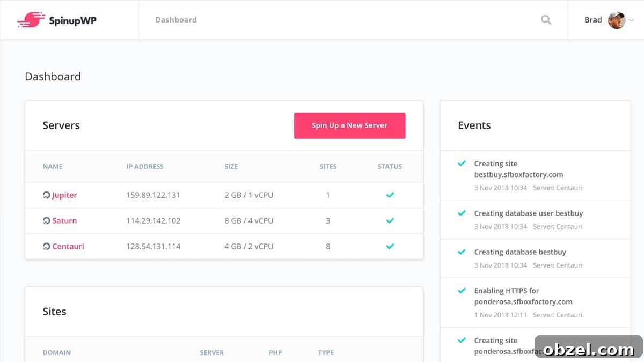Click the DigitalOcean icon beside Centauri
Image resolution: width=644 pixels, height=362 pixels.
[x=46, y=247]
